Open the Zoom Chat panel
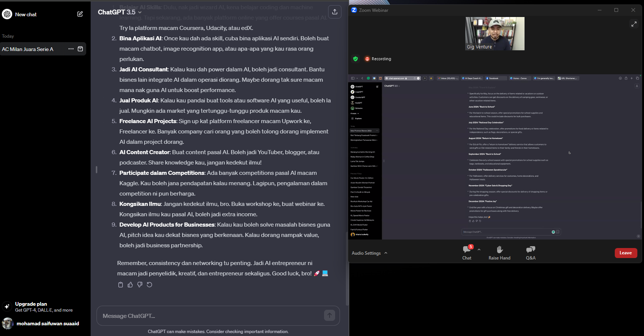 467,253
